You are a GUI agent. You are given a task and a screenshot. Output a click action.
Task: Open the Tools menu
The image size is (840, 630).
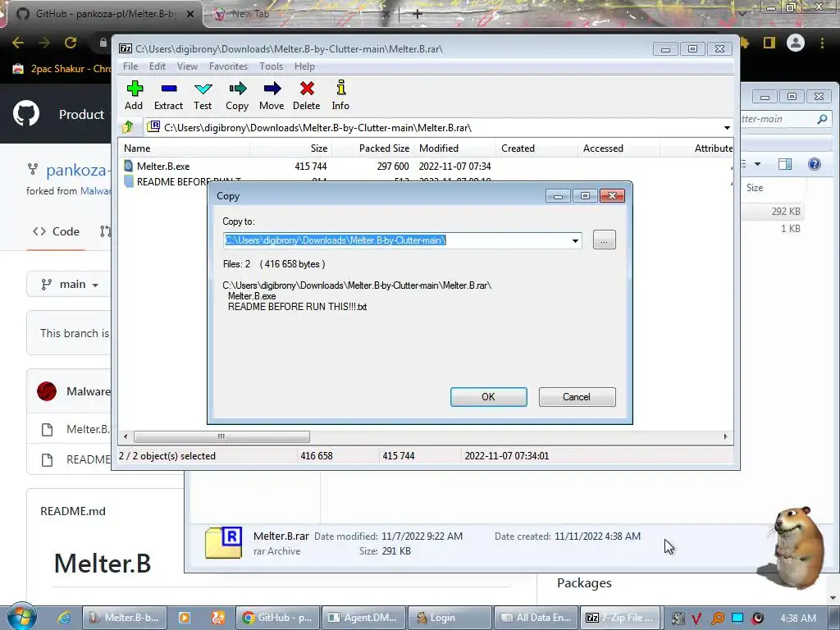(271, 66)
